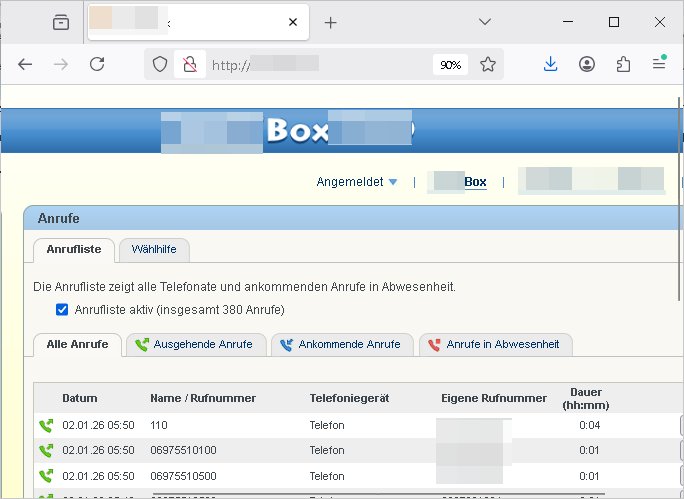684x499 pixels.
Task: Open Firefox downloads panel
Action: (550, 64)
